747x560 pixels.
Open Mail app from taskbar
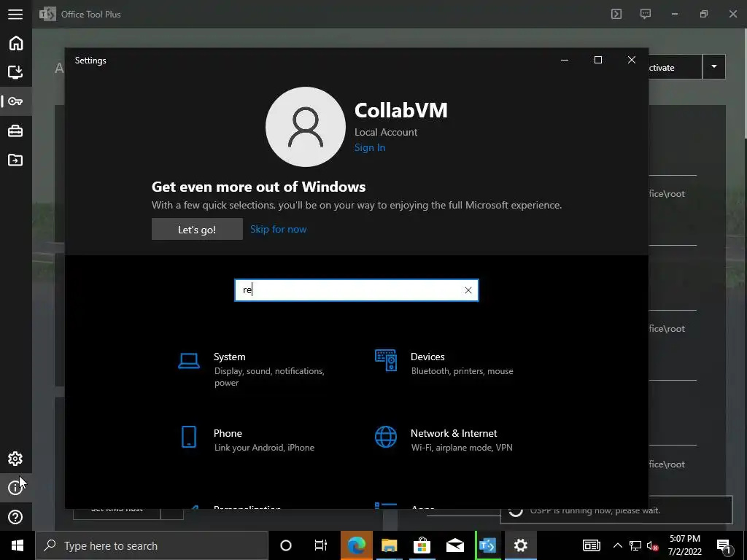(455, 545)
